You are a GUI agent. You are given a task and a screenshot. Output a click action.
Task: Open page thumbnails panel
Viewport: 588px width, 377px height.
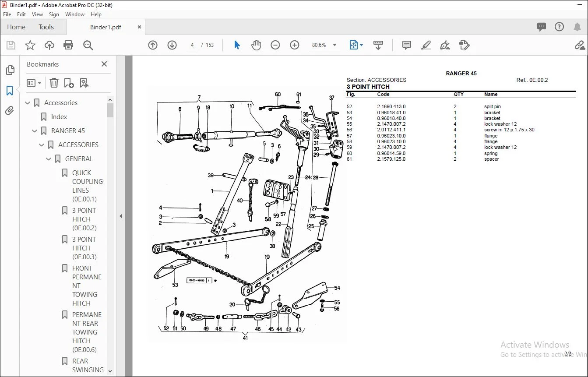coord(10,70)
